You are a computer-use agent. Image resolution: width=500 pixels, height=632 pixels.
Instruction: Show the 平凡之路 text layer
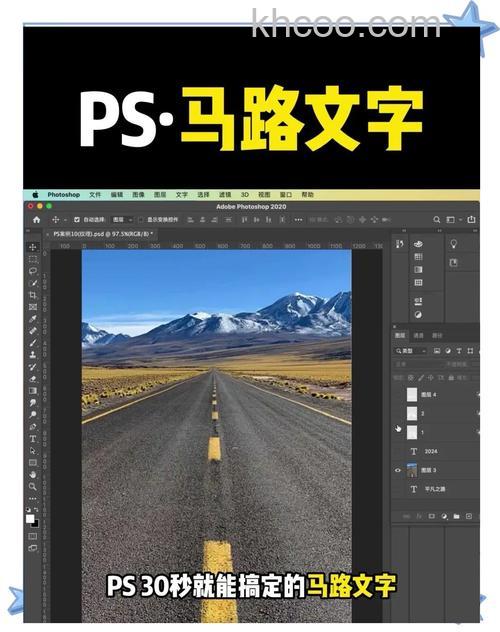[x=398, y=489]
